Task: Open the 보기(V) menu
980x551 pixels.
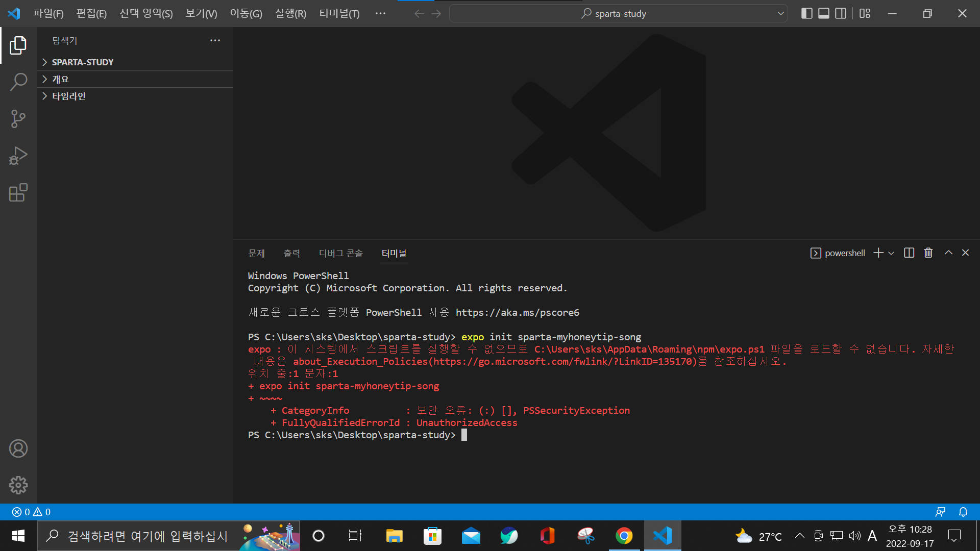Action: pos(201,14)
